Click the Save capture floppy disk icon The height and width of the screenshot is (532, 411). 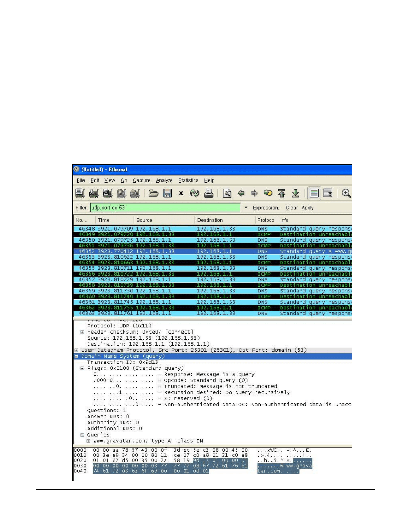(167, 193)
